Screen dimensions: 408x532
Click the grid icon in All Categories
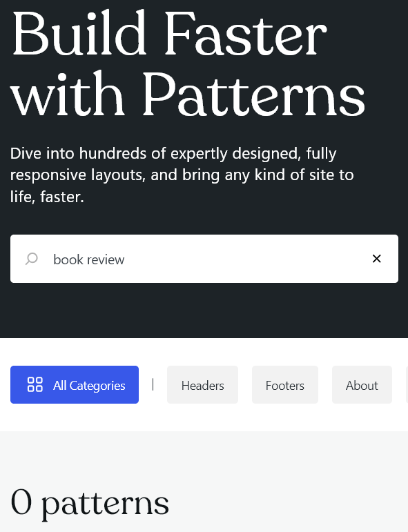pyautogui.click(x=35, y=384)
